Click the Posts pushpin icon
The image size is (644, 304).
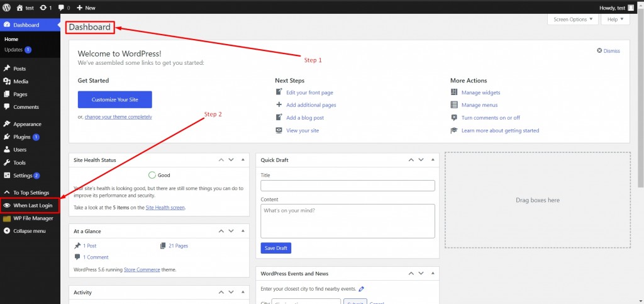tap(6, 69)
